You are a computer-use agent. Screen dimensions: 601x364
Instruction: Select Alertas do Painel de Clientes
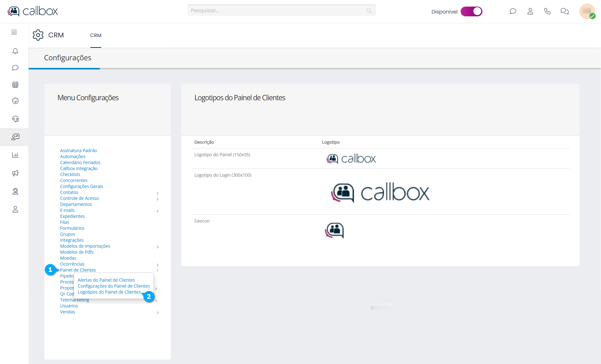[106, 280]
